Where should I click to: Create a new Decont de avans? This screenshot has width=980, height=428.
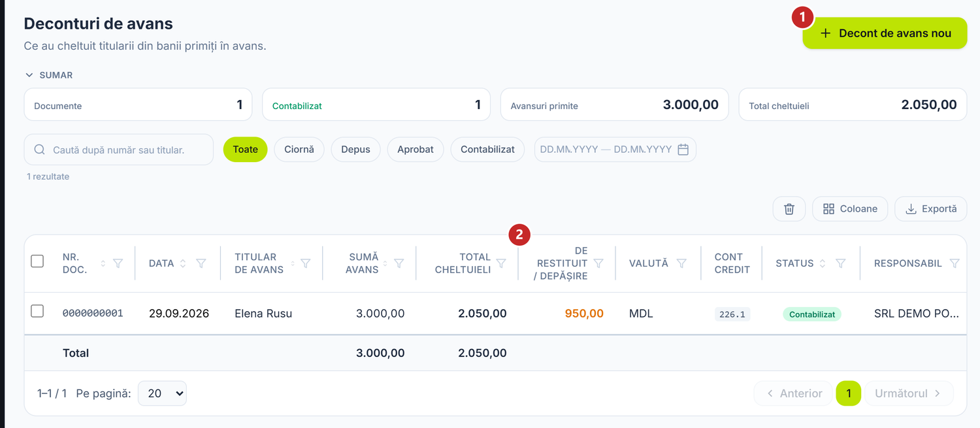pyautogui.click(x=885, y=33)
